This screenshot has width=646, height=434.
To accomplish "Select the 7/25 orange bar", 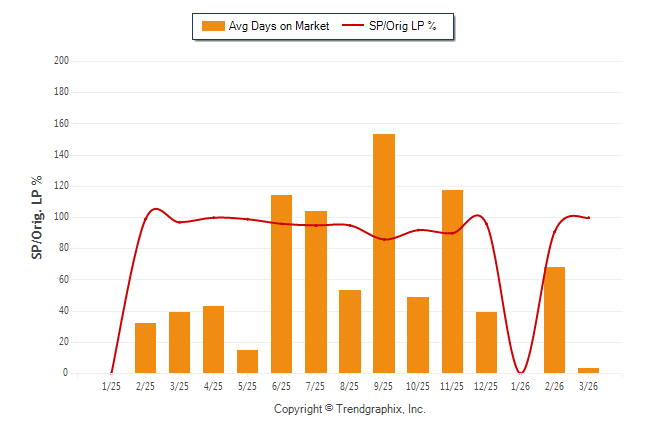I will click(315, 292).
